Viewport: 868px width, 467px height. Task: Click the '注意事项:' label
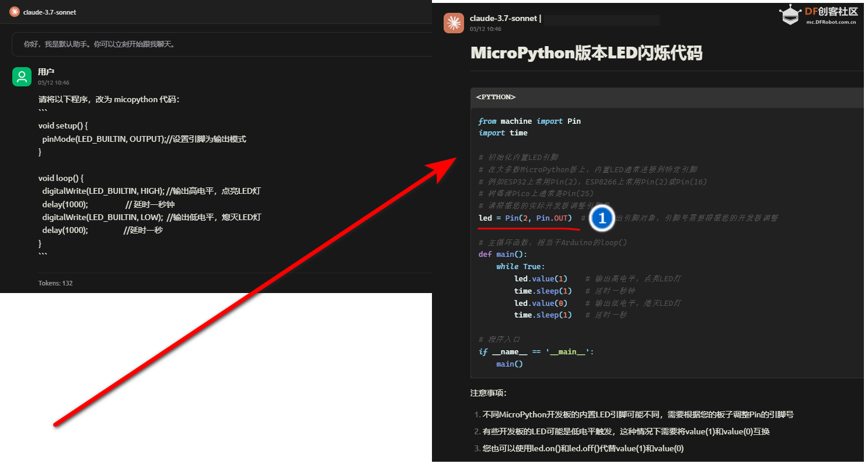(489, 393)
